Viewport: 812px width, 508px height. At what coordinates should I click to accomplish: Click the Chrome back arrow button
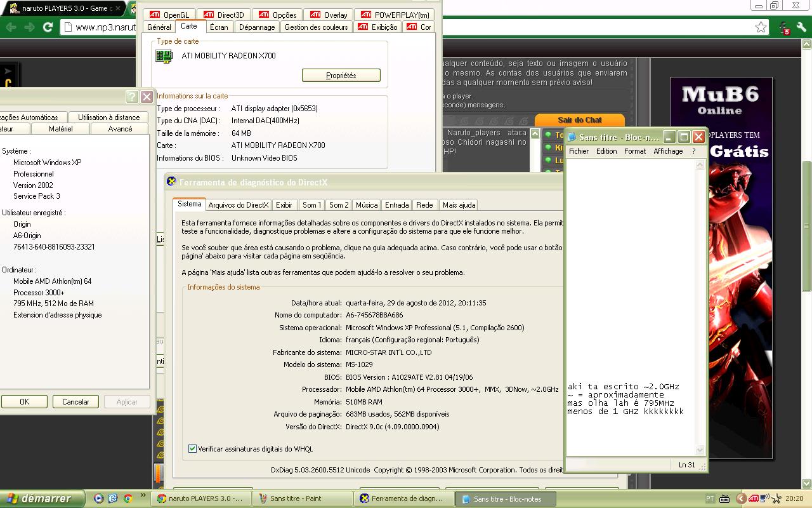pyautogui.click(x=11, y=27)
